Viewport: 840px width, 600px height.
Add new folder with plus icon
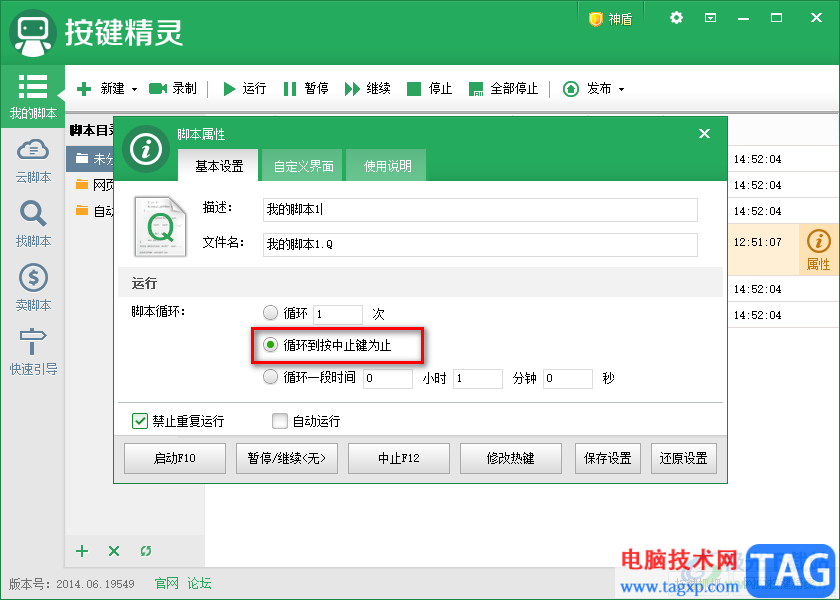click(x=82, y=551)
